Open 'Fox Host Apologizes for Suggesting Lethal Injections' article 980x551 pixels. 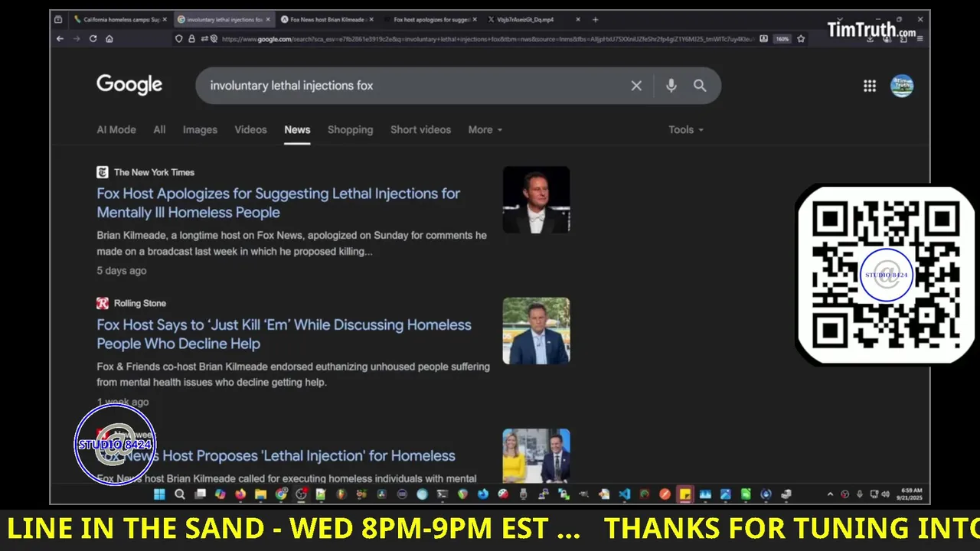tap(279, 203)
